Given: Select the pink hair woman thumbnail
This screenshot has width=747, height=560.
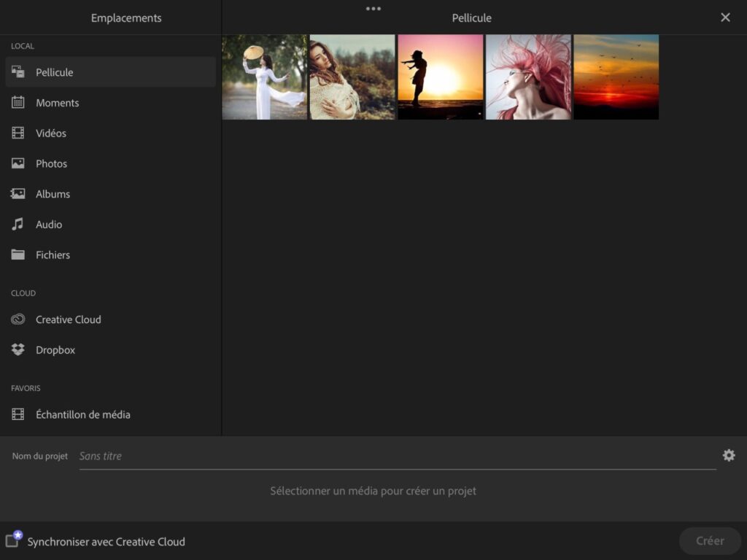Looking at the screenshot, I should [528, 77].
